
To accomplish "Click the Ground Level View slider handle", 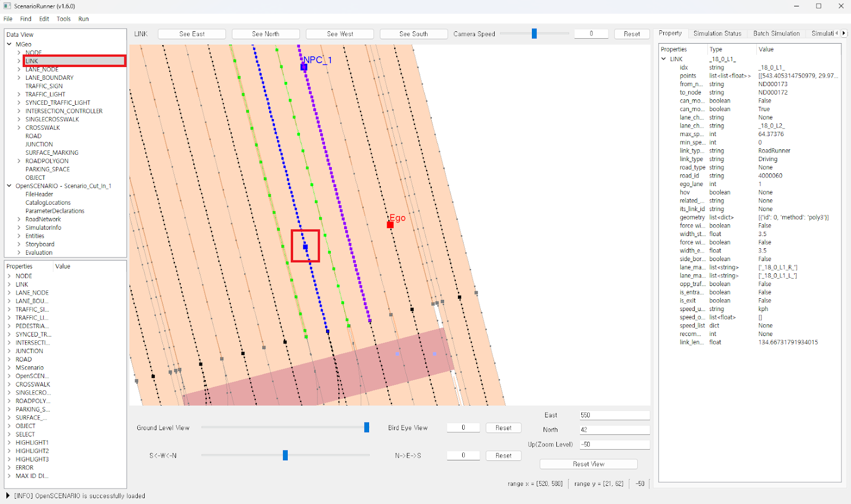I will [x=366, y=427].
